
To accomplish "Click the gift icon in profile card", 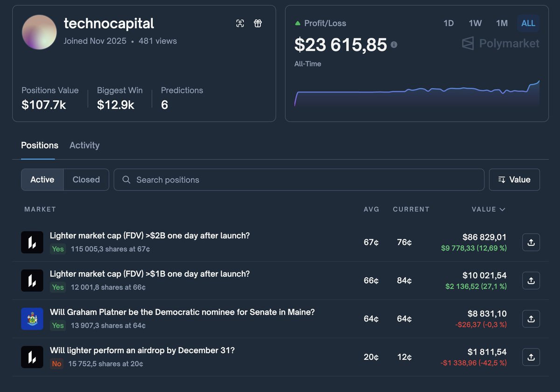I will point(258,23).
